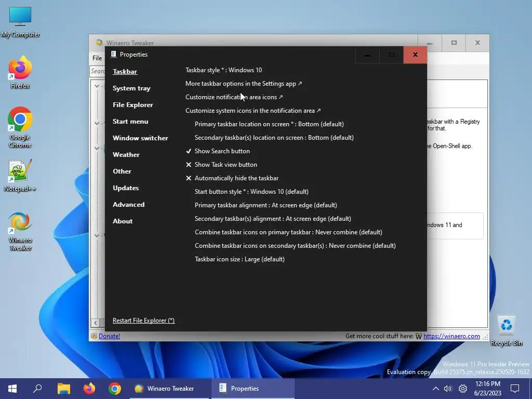
Task: Switch to System tray section
Action: point(131,88)
